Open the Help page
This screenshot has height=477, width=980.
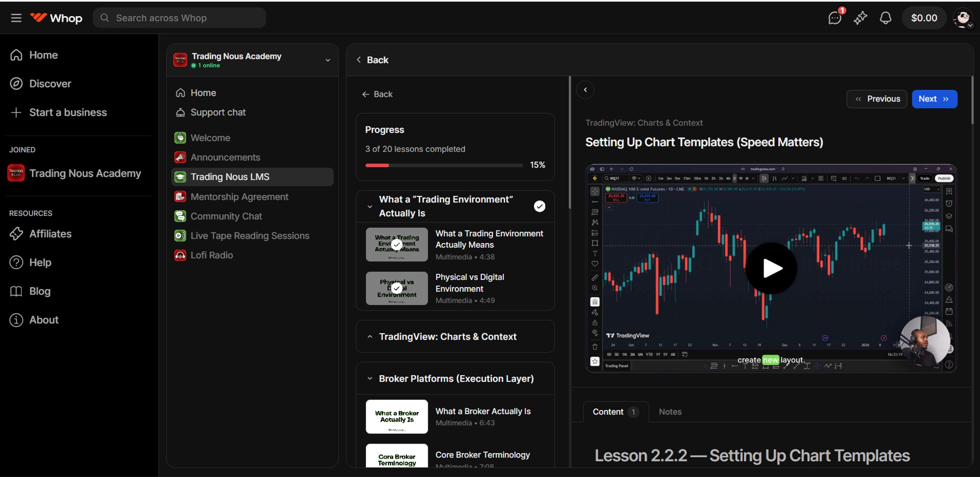40,263
